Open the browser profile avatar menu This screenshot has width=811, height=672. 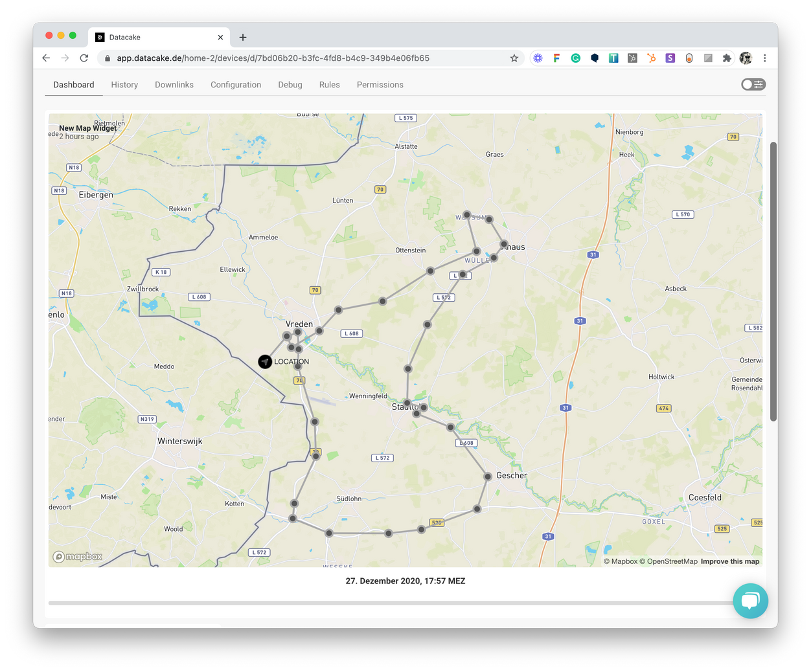[746, 58]
